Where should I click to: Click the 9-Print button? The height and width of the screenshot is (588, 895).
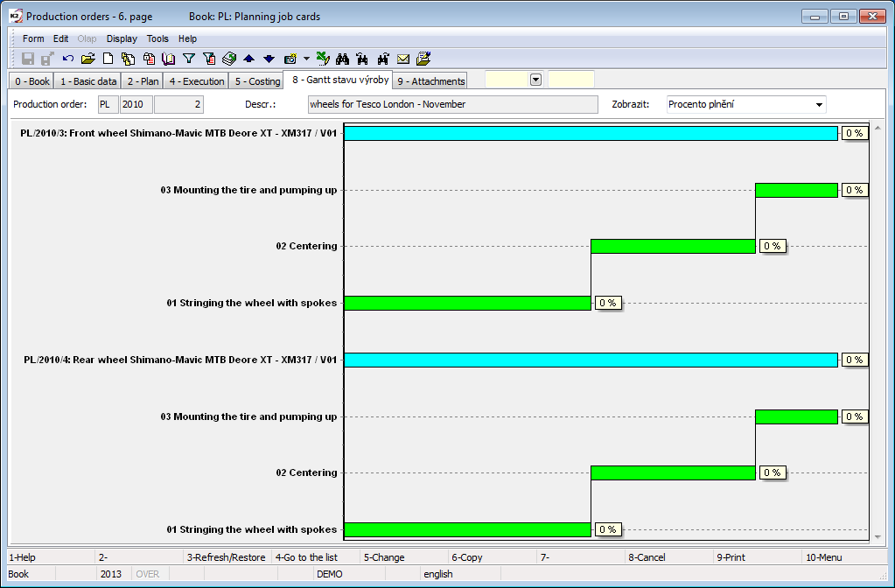757,557
